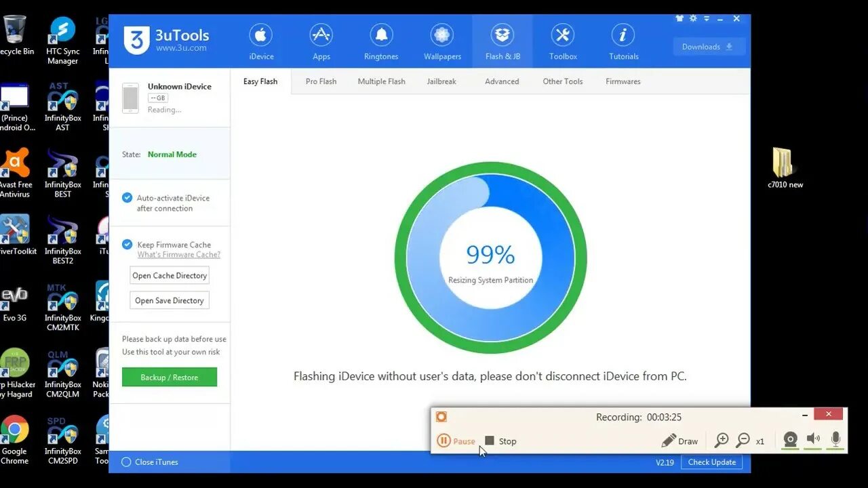Click the Backup / Restore button

click(170, 378)
